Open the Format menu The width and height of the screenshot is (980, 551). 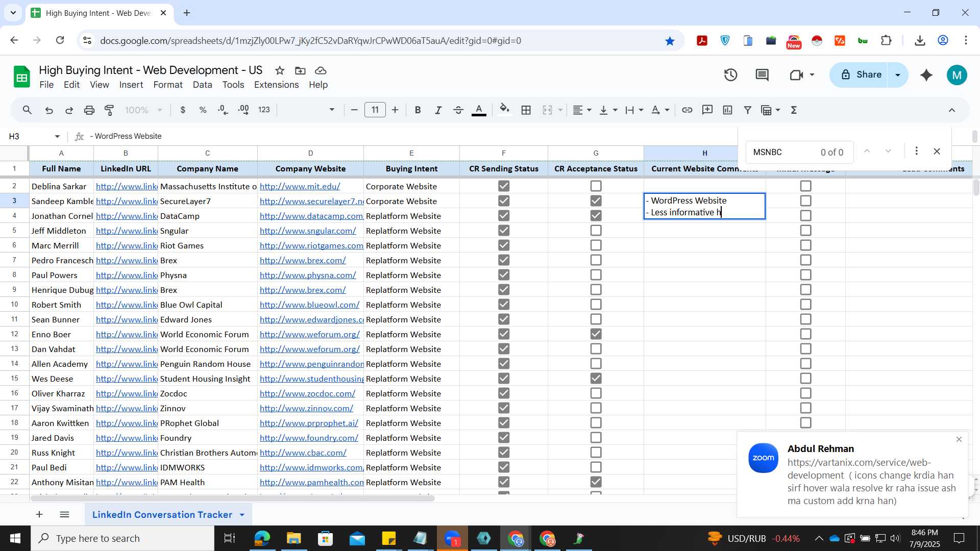coord(168,85)
